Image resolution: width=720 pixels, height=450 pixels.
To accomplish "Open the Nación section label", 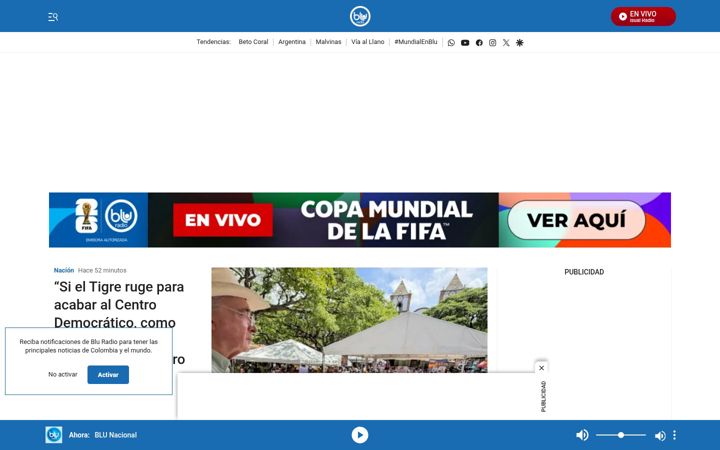I will [x=64, y=270].
